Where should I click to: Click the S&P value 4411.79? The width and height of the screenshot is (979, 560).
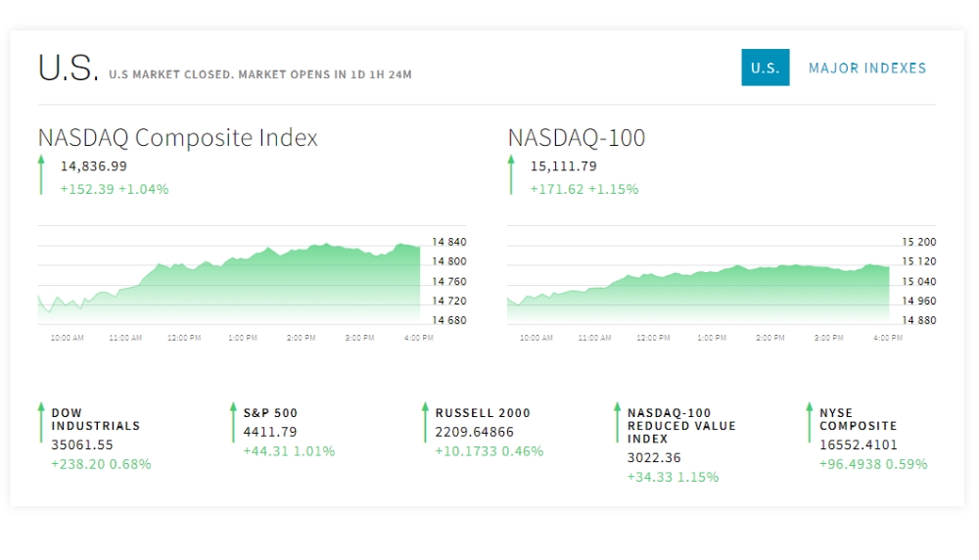point(270,432)
